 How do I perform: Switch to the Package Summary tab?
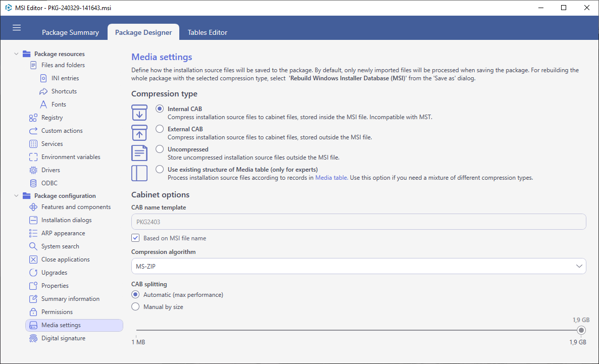tap(70, 32)
